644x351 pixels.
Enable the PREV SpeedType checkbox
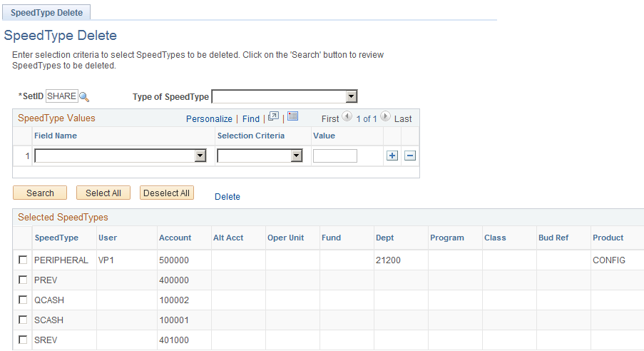click(23, 280)
